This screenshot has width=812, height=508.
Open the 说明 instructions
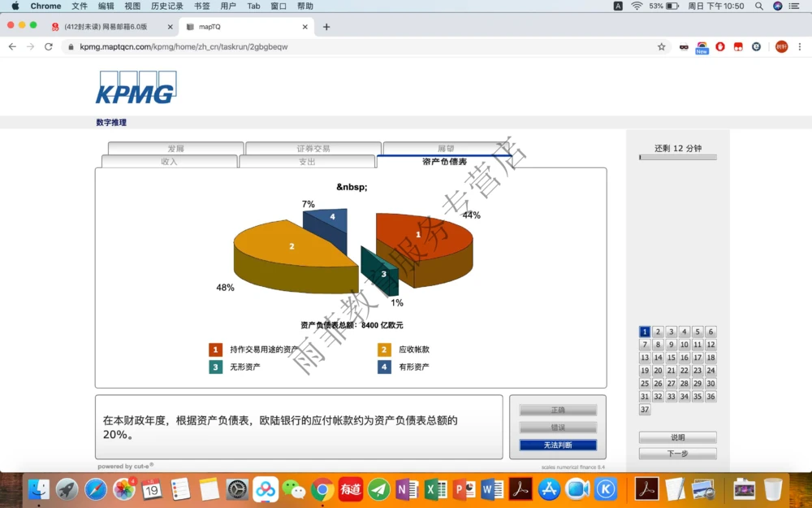677,436
